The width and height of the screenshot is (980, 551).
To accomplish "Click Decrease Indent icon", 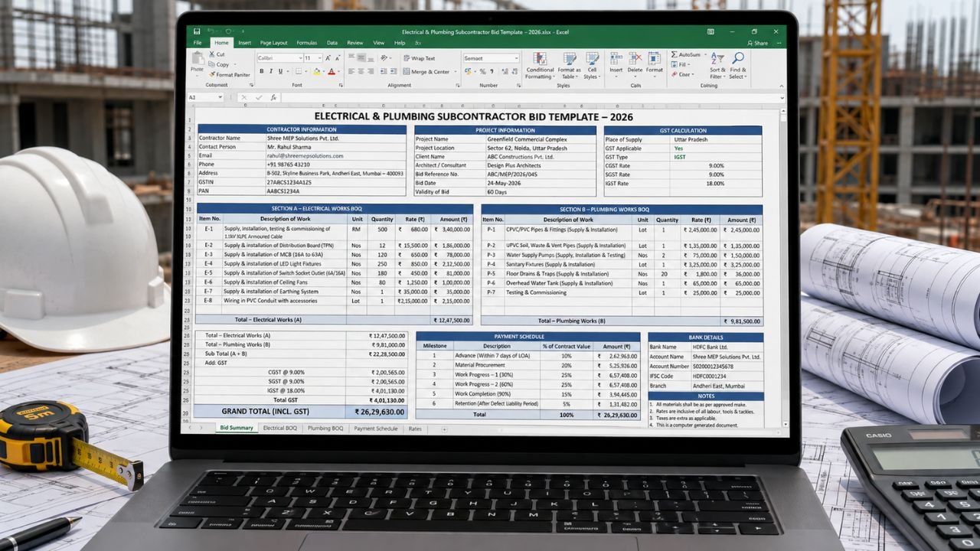I will tap(383, 71).
